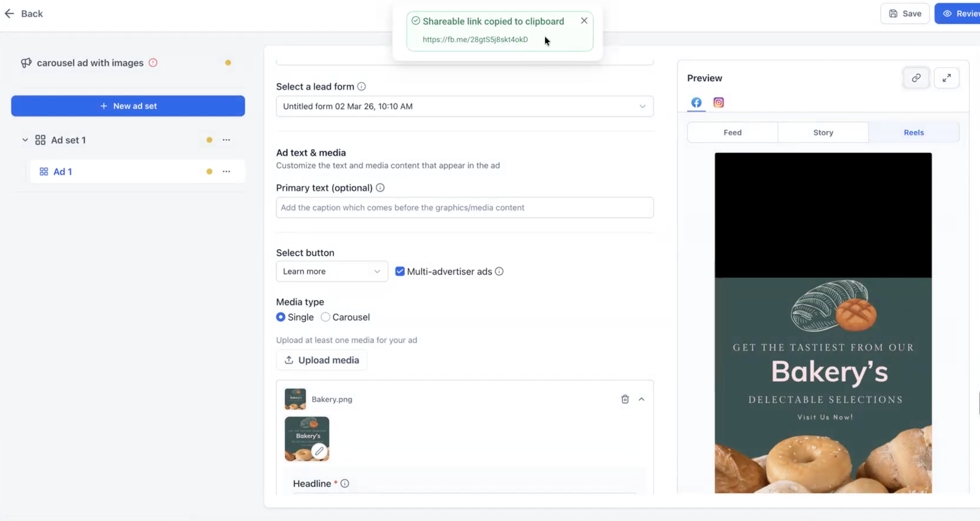Open Learn more button dropdown

pyautogui.click(x=332, y=272)
